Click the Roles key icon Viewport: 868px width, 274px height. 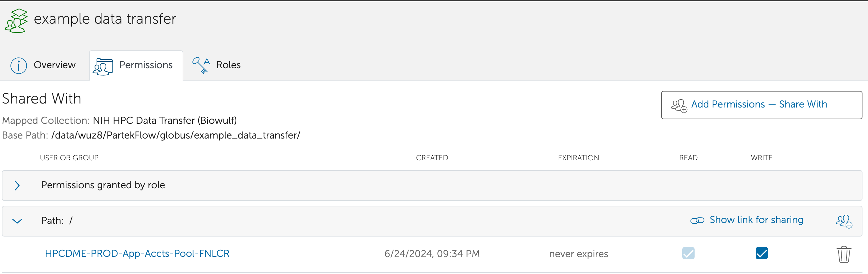(x=201, y=65)
